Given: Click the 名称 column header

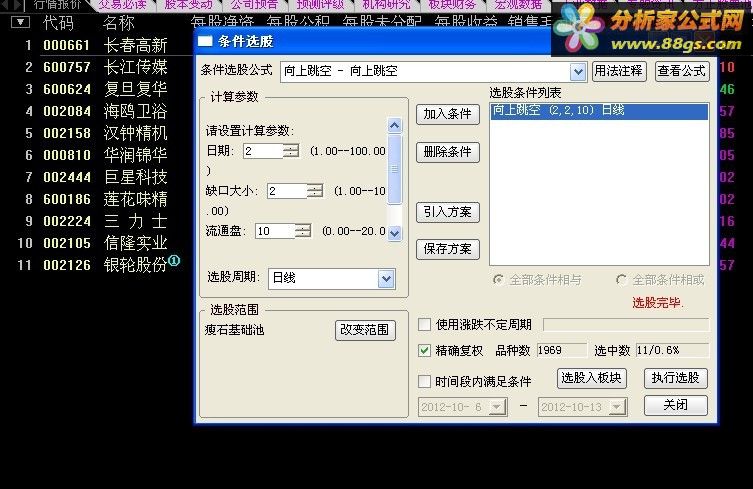Looking at the screenshot, I should coord(118,23).
